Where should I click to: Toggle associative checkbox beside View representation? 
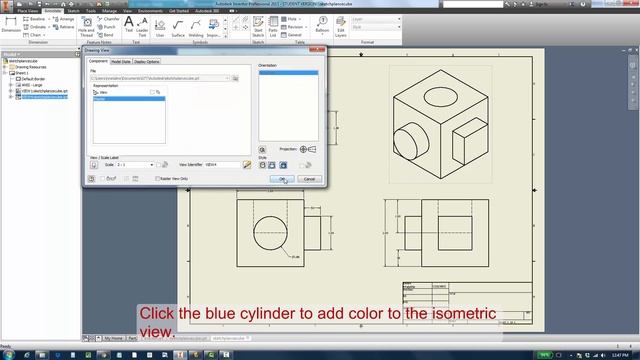coord(152,92)
